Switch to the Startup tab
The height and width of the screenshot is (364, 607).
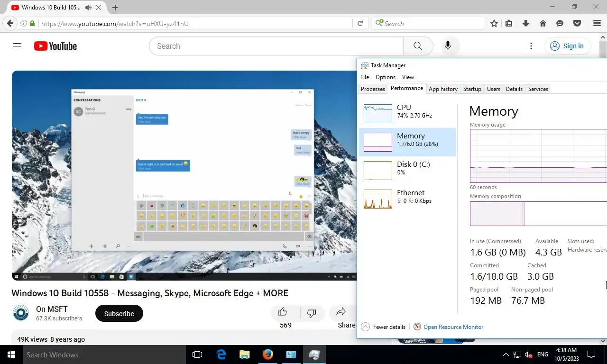click(472, 89)
